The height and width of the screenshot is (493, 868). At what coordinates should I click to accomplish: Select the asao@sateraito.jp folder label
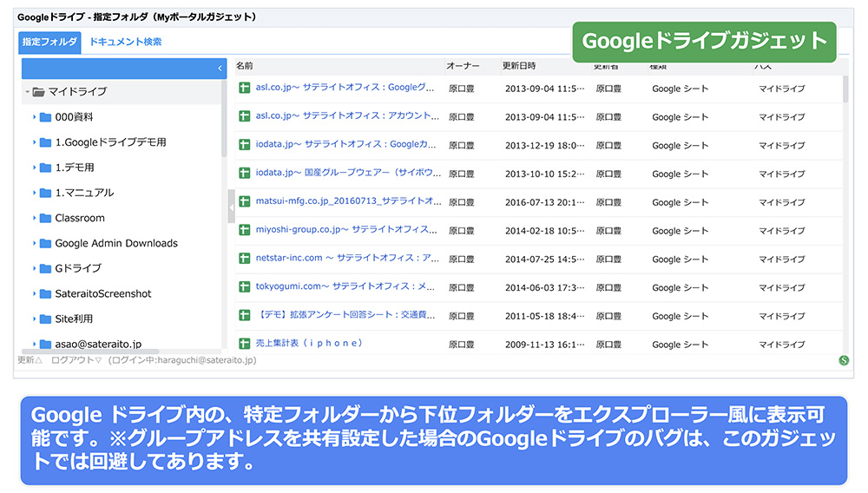(98, 345)
